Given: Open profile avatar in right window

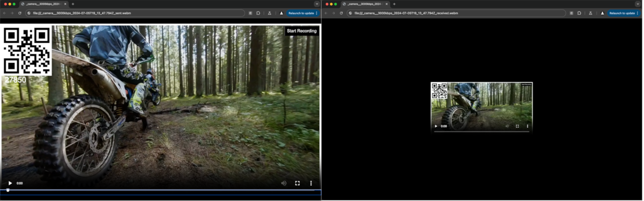Looking at the screenshot, I should 603,13.
